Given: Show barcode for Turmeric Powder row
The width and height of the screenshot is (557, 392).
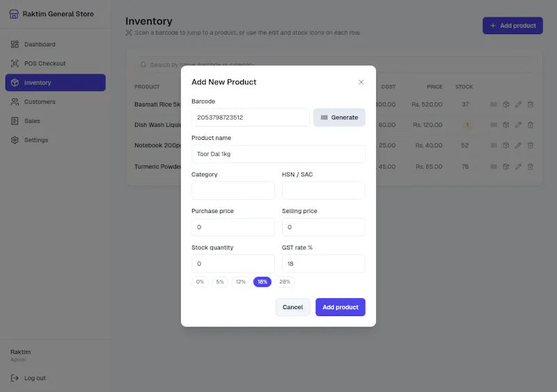Looking at the screenshot, I should point(494,166).
